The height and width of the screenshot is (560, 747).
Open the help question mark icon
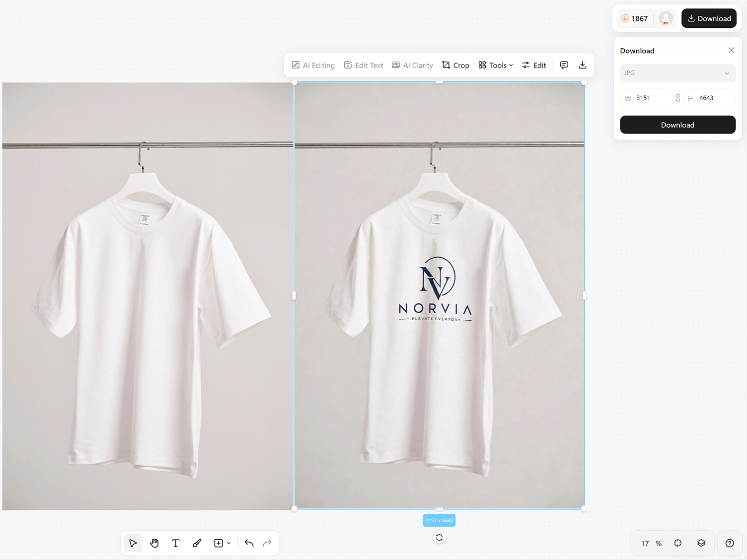coord(730,543)
